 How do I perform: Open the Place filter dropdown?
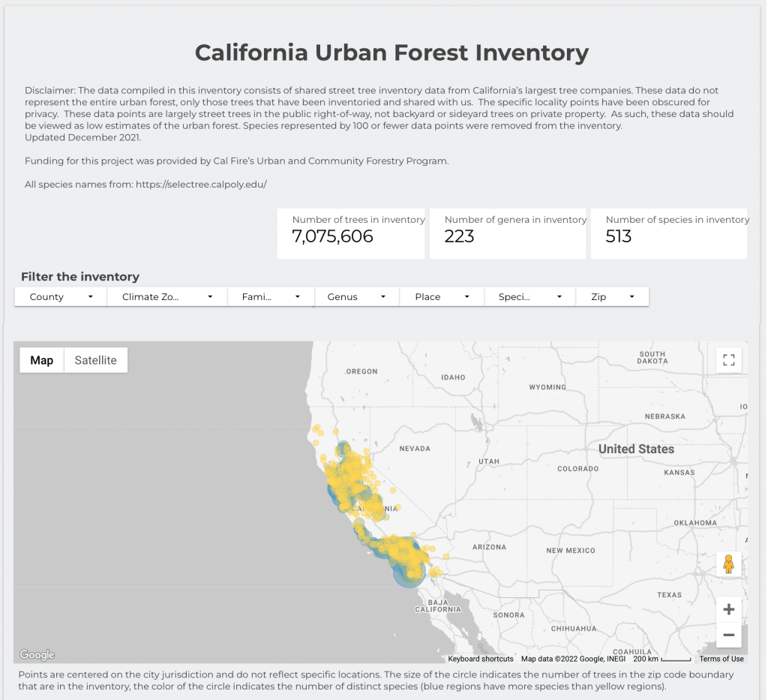[x=442, y=297]
